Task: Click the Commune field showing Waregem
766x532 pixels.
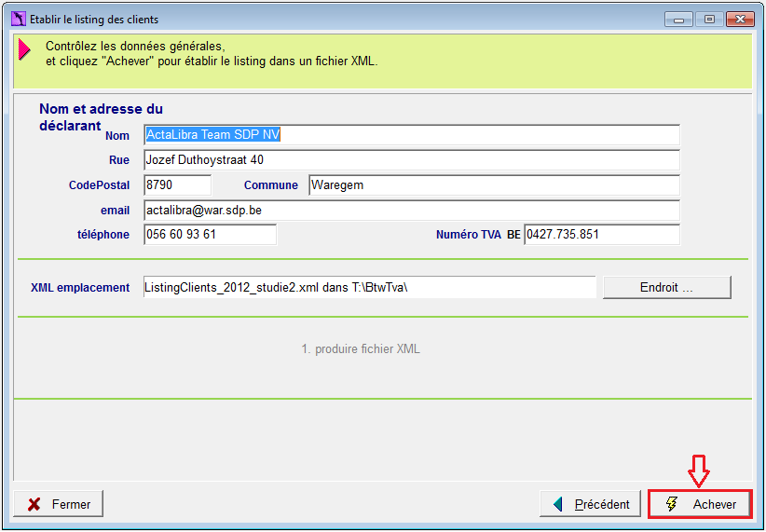Action: (x=495, y=185)
